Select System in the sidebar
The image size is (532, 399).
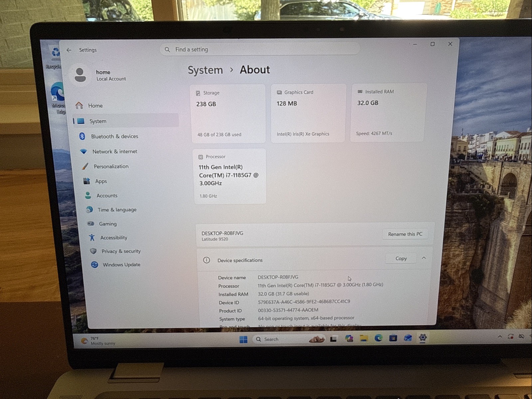(126, 121)
